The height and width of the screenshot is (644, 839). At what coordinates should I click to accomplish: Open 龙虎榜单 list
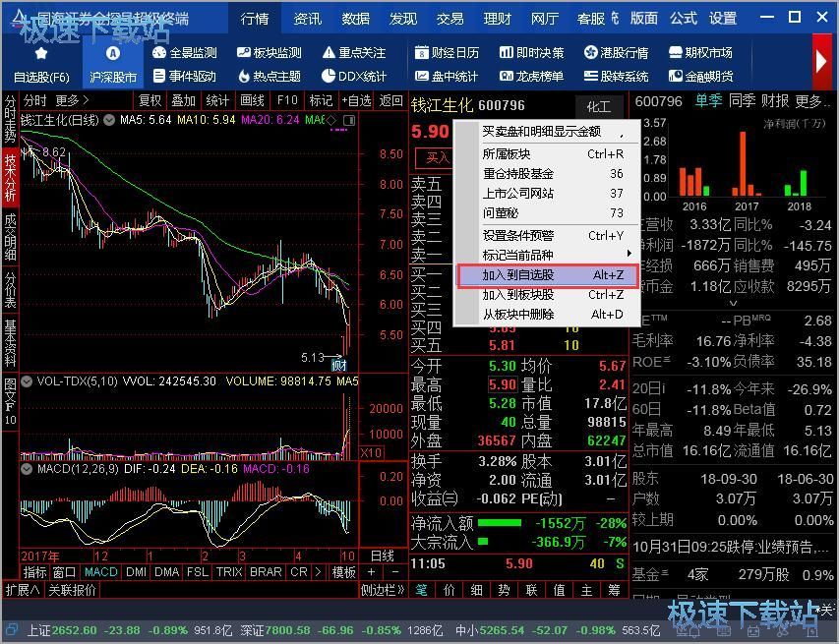tap(531, 76)
